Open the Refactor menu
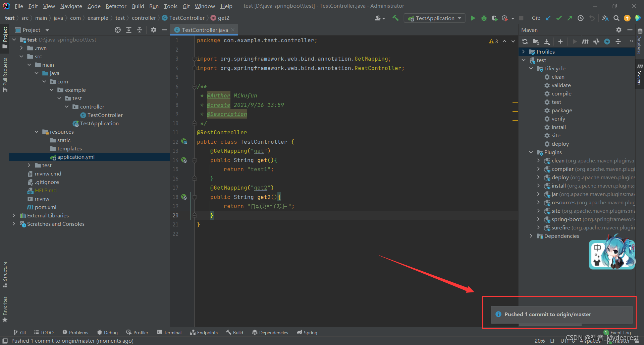Image resolution: width=644 pixels, height=345 pixels. tap(116, 6)
